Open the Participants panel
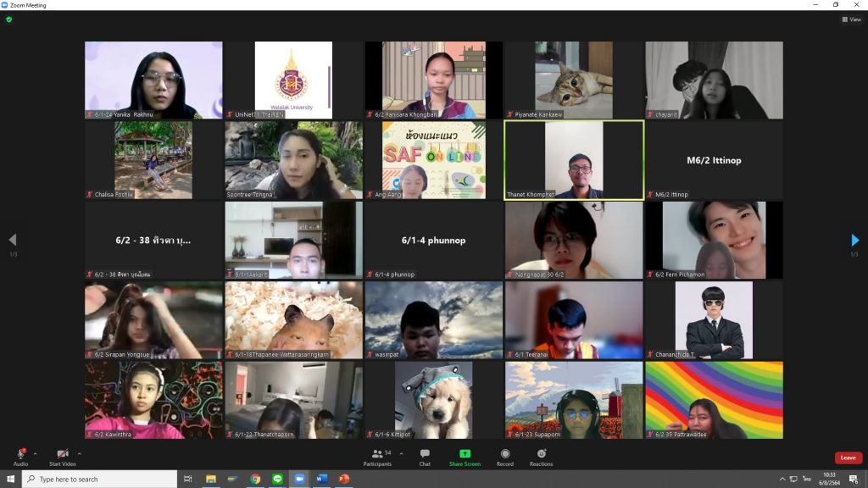 point(376,457)
